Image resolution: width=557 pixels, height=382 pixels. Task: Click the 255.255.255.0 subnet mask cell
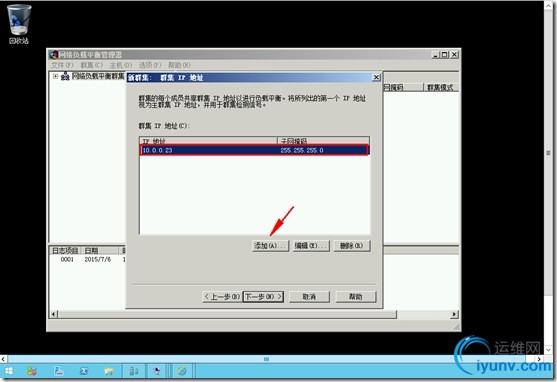(x=302, y=150)
